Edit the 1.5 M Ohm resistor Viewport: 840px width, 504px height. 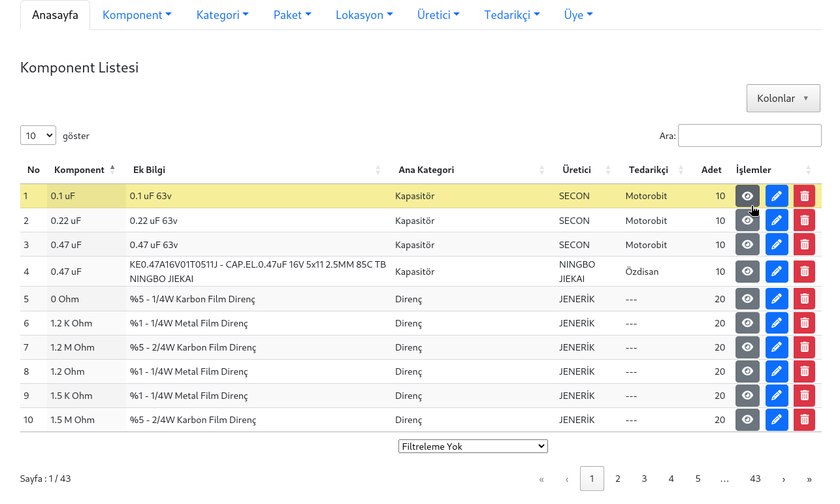[x=777, y=420]
